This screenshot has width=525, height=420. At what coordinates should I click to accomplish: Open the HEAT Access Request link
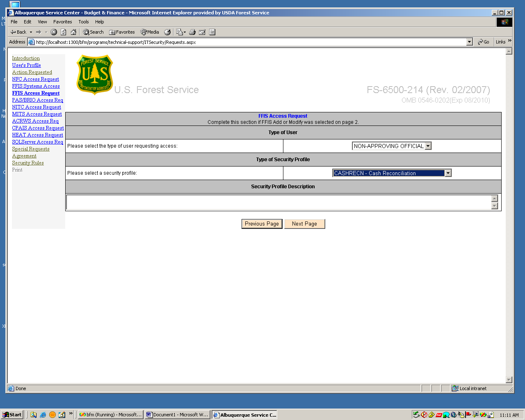(x=37, y=135)
